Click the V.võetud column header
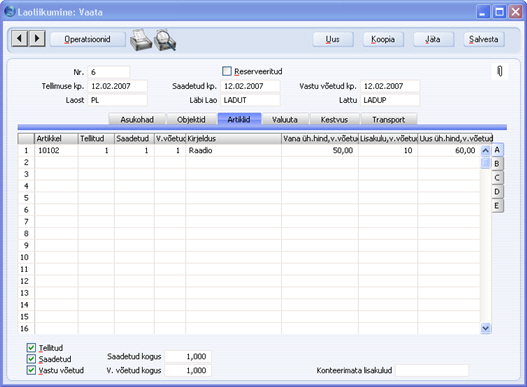This screenshot has height=387, width=527. (170, 139)
